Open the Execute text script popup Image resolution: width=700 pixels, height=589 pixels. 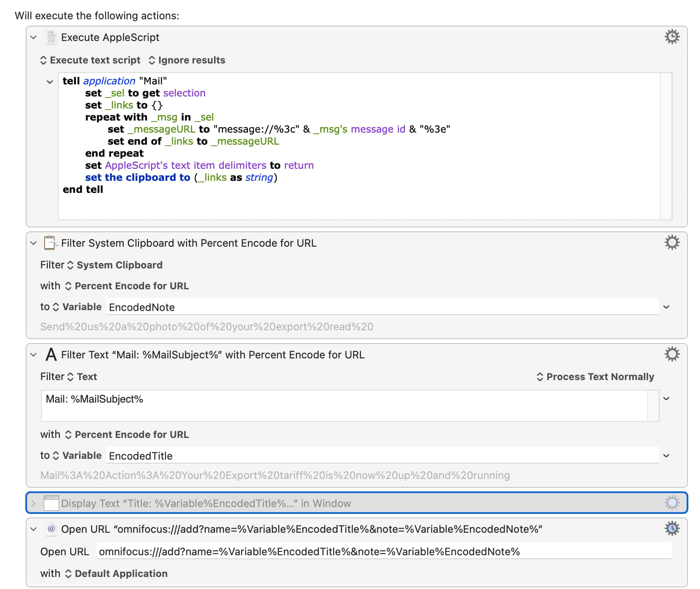[90, 60]
